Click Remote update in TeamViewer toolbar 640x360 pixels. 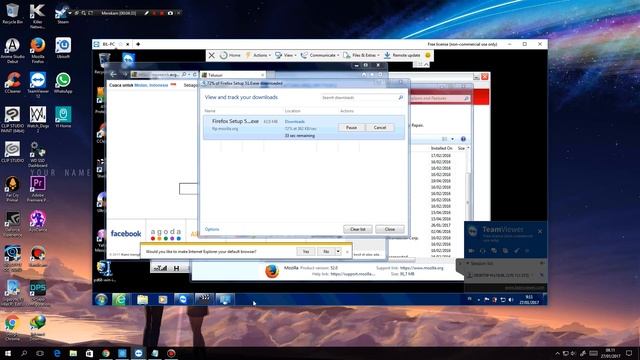[402, 55]
